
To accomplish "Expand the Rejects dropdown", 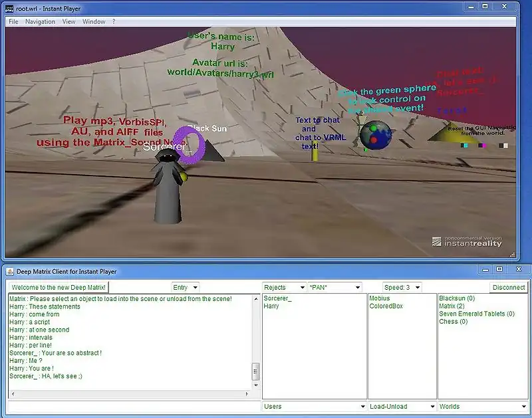I will [283, 287].
